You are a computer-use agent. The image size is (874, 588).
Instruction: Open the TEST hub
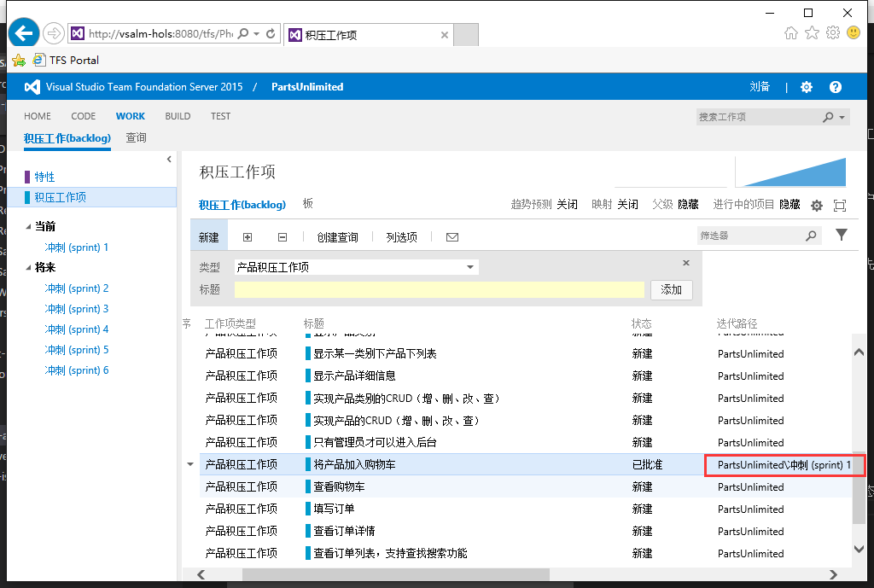[220, 116]
